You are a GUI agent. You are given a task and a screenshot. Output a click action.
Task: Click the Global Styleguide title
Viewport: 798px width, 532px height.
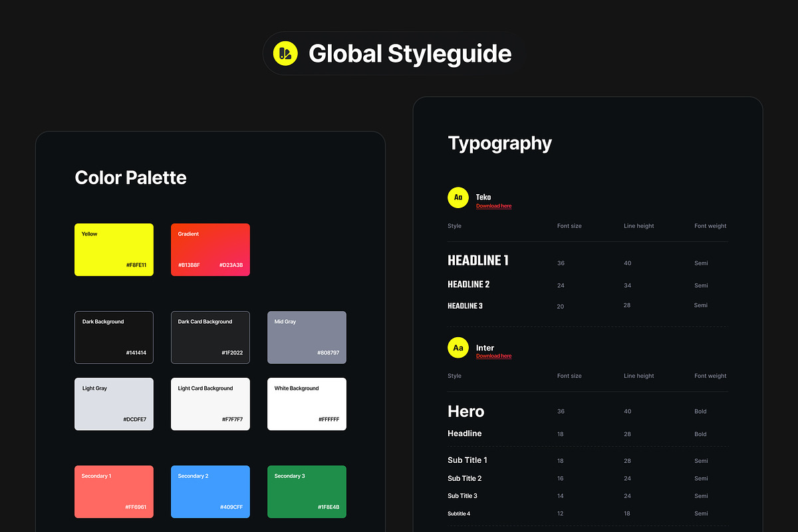tap(410, 53)
